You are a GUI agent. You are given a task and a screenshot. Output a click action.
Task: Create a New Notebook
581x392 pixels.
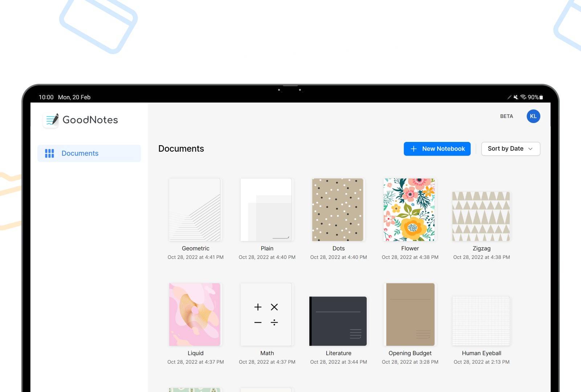[437, 149]
